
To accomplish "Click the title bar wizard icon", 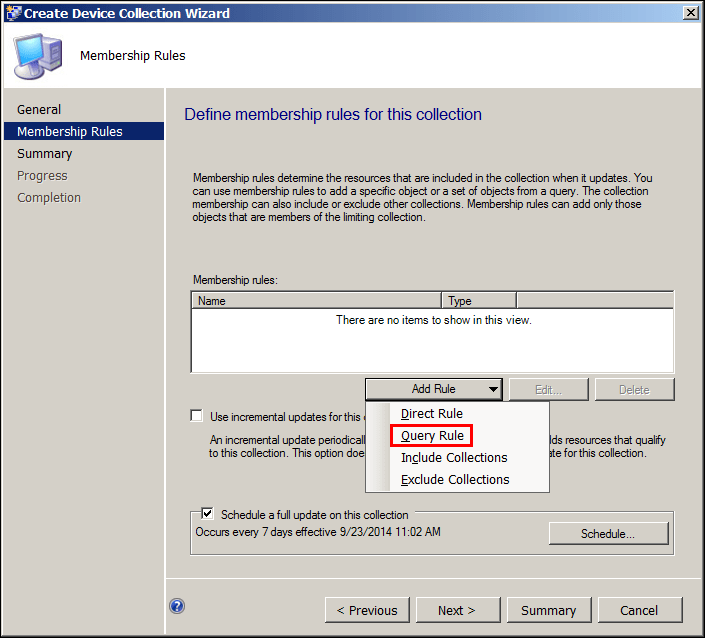I will [13, 13].
